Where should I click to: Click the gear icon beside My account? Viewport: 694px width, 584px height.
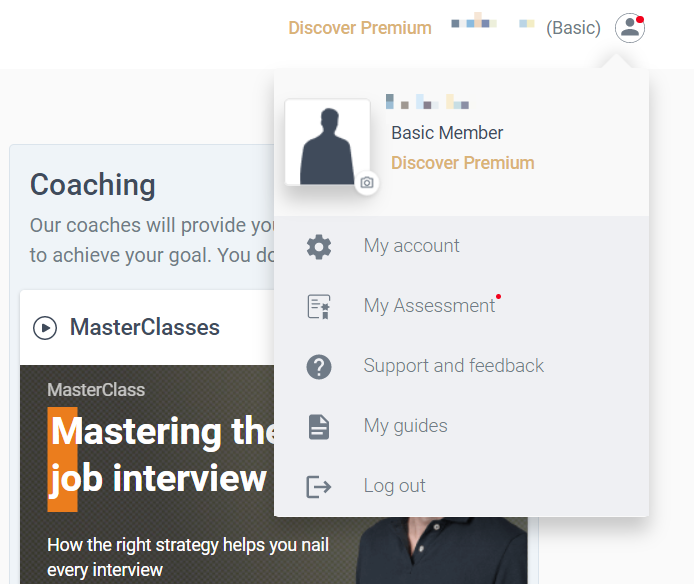319,247
